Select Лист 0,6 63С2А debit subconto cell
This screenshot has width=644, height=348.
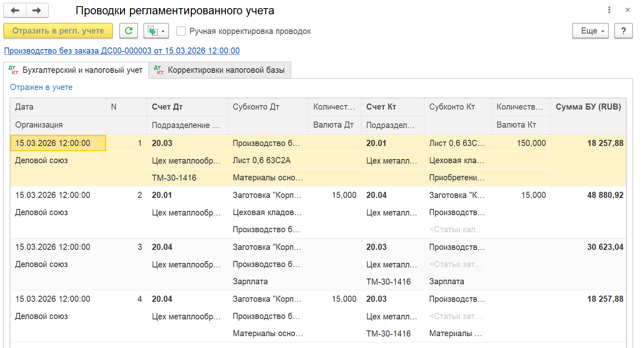[x=268, y=160]
